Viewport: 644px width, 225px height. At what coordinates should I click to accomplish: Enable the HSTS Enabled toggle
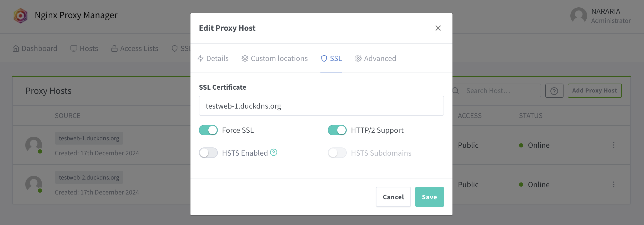(x=208, y=153)
